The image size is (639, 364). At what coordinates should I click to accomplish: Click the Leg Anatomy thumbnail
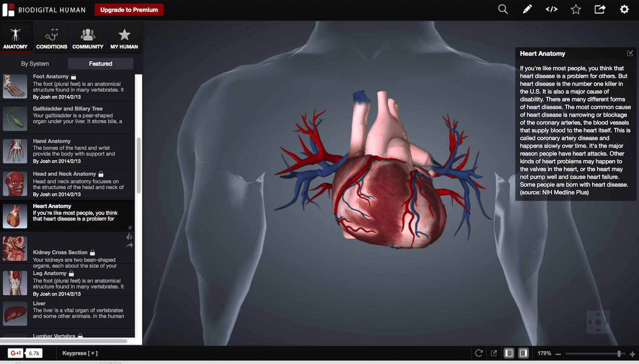[x=15, y=283]
